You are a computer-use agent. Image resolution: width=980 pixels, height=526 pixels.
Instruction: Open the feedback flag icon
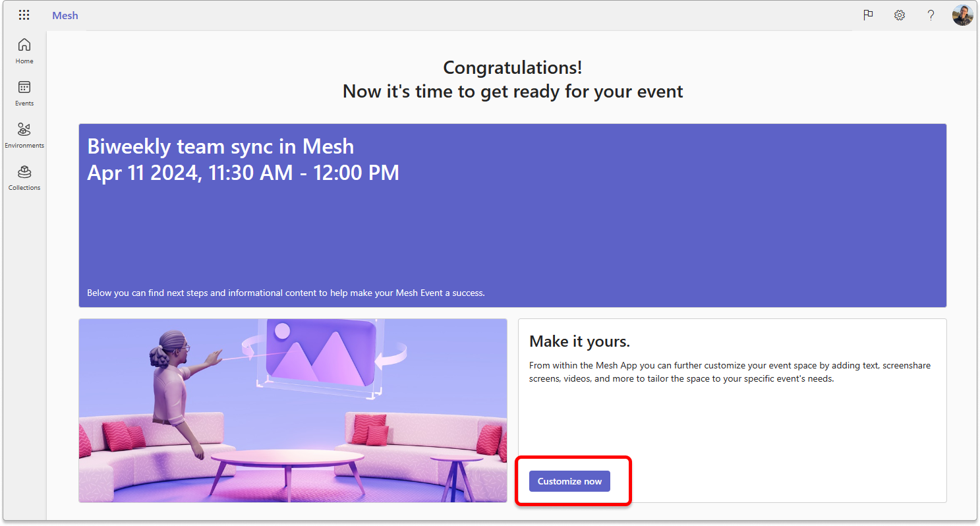pos(868,15)
